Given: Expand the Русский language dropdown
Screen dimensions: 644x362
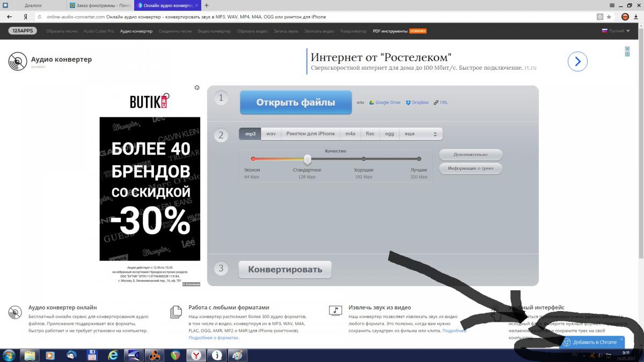Looking at the screenshot, I should (616, 31).
